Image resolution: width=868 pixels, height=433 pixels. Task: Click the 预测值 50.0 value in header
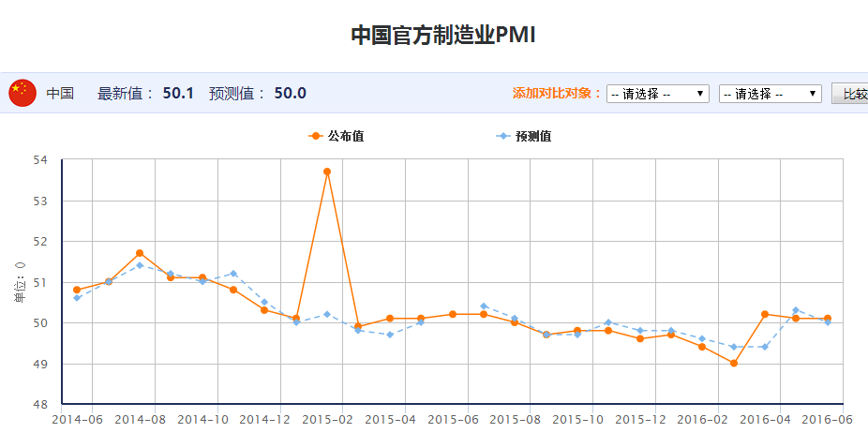(x=290, y=94)
